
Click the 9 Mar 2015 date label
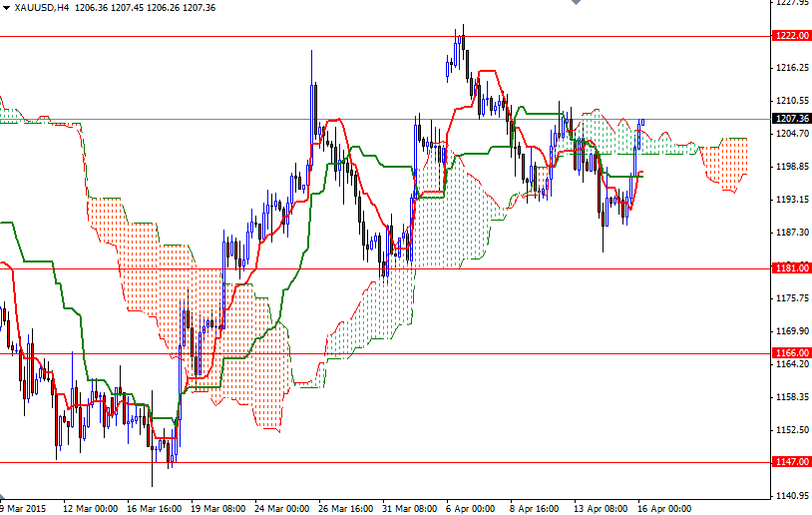(23, 507)
